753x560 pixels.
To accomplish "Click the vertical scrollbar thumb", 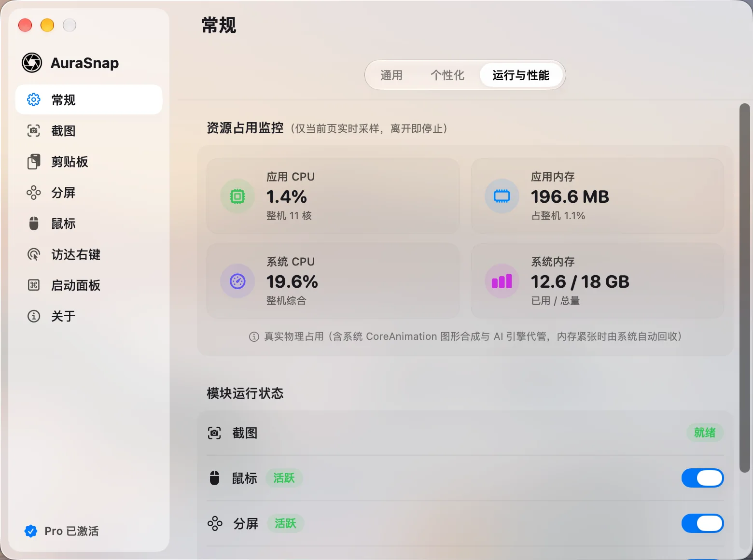I will click(745, 288).
